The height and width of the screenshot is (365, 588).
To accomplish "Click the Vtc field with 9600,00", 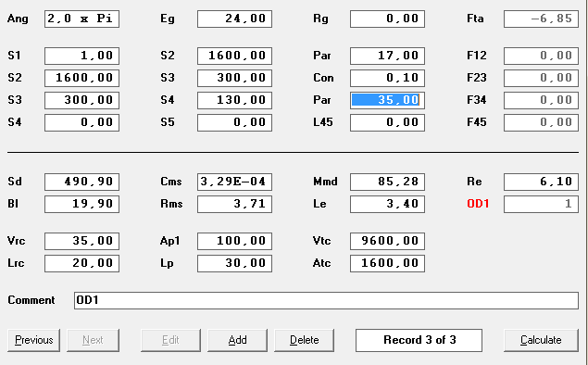I will [x=387, y=241].
